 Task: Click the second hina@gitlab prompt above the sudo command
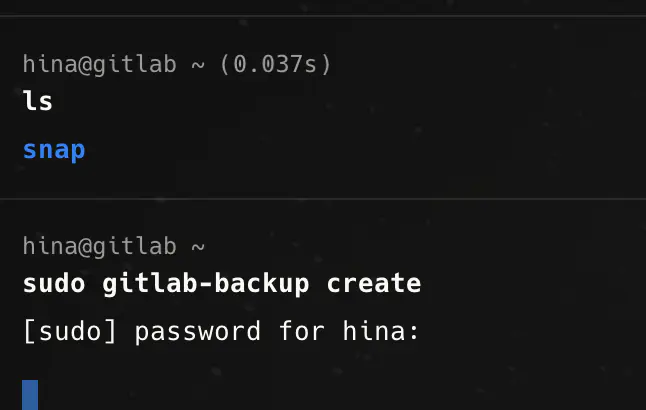pos(114,247)
